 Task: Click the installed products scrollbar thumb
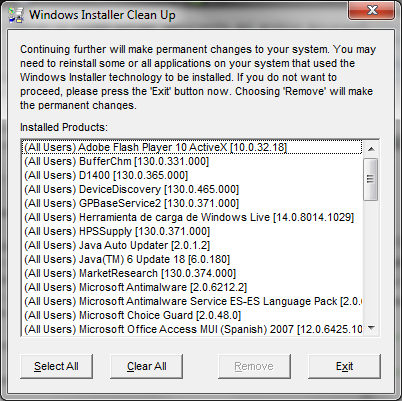(x=371, y=179)
